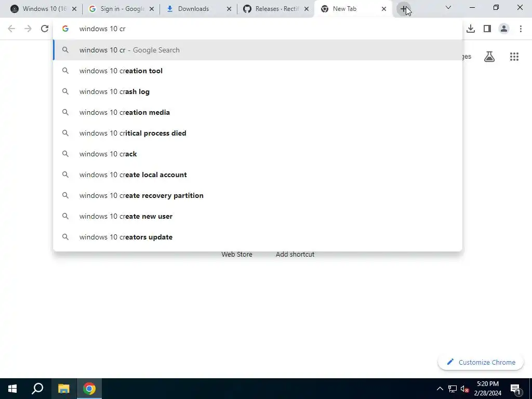Click the address bar with typed query

(x=258, y=29)
